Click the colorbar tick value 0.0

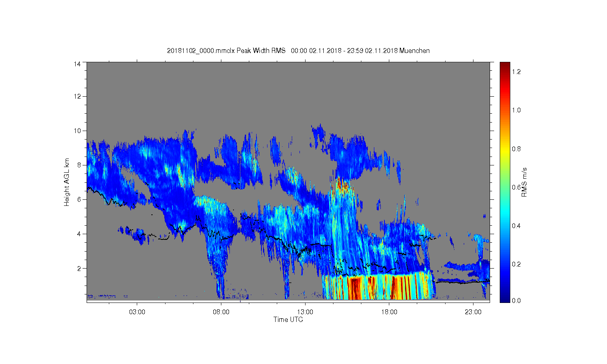tap(516, 301)
